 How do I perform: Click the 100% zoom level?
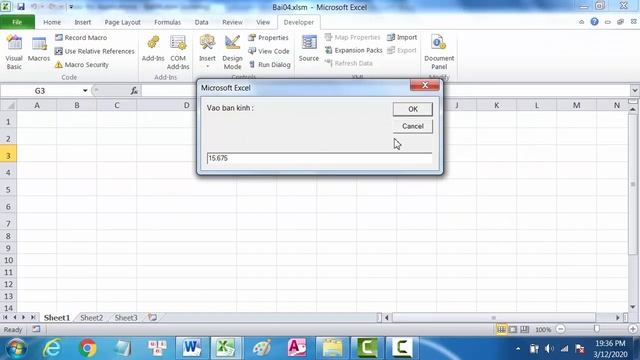click(543, 329)
